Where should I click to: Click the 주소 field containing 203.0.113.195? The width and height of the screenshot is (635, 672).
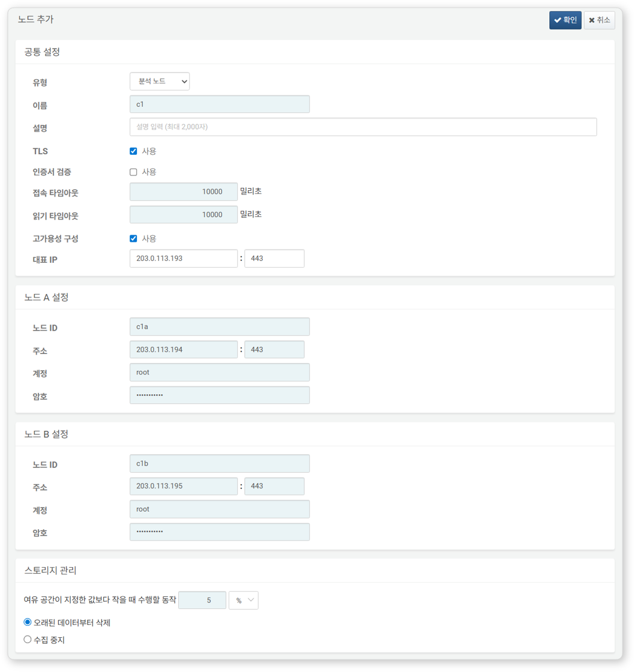click(x=184, y=486)
